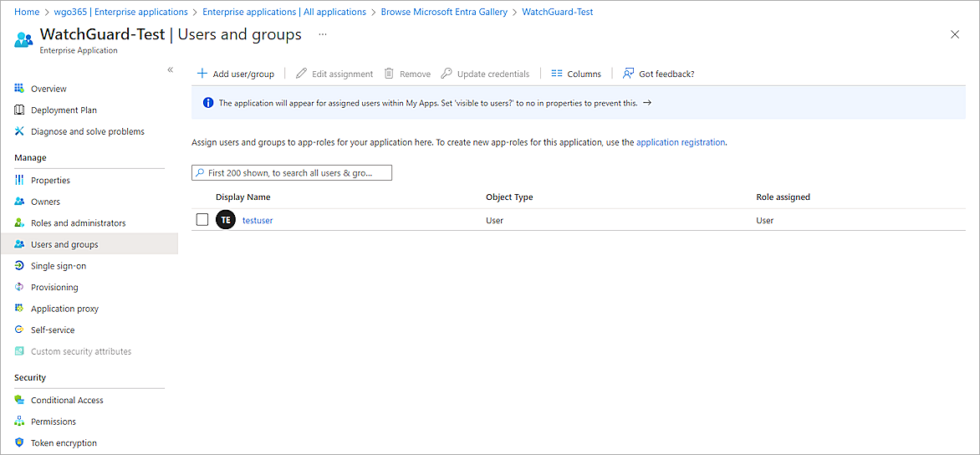Image resolution: width=980 pixels, height=455 pixels.
Task: Click the Roles and administrators icon
Action: [18, 223]
